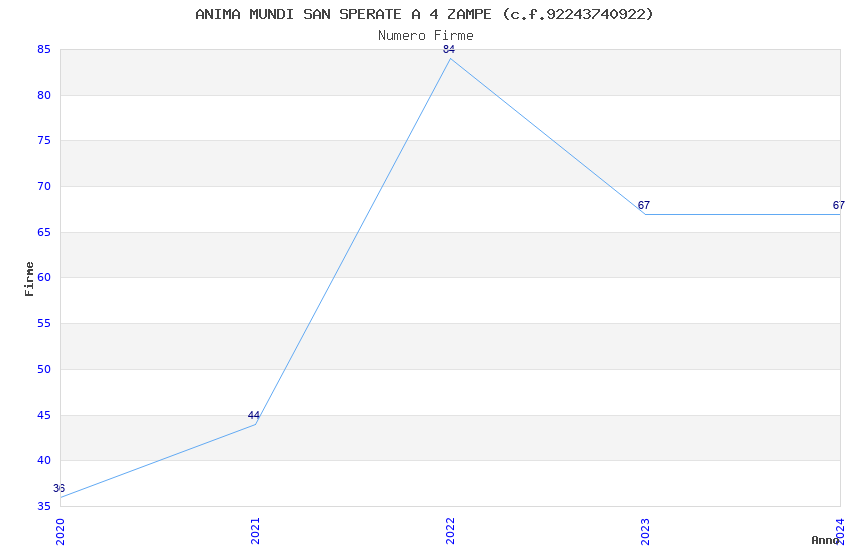
Task: Click the y-axis tick value 85
Action: [x=44, y=49]
